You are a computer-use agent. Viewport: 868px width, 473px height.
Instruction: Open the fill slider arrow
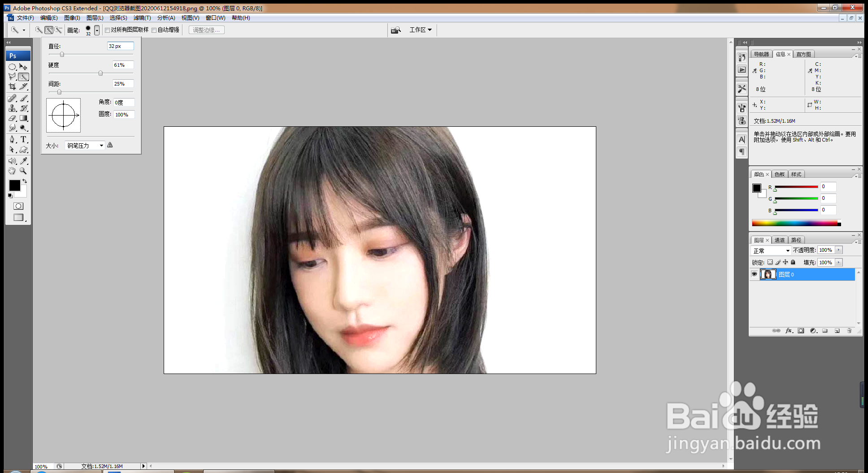(838, 262)
